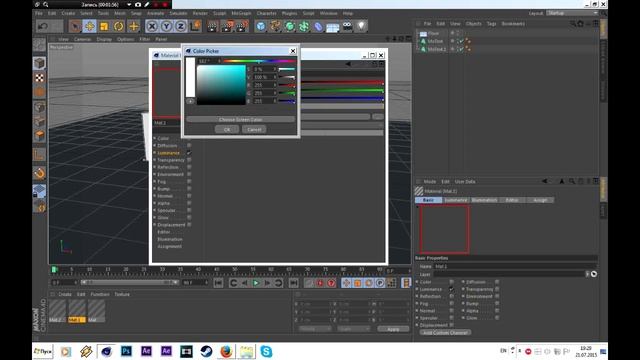
Task: Open the Photoshop icon in the taskbar
Action: coord(126,351)
